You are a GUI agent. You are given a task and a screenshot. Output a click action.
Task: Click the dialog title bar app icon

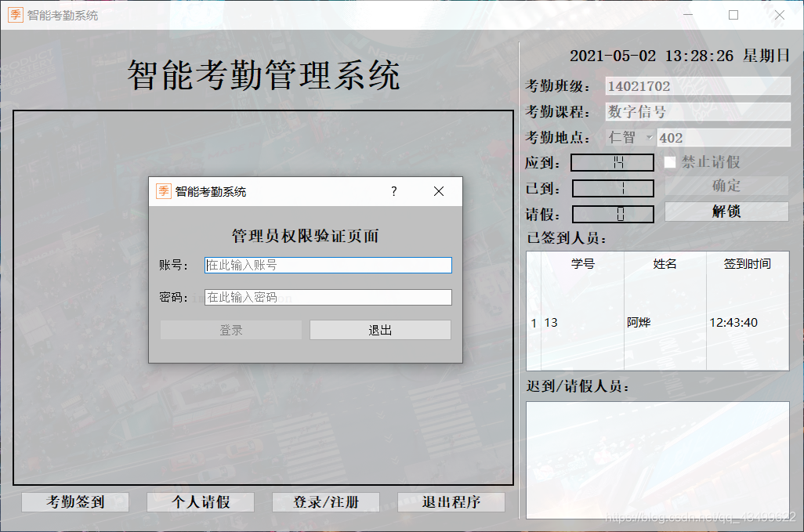[x=164, y=191]
